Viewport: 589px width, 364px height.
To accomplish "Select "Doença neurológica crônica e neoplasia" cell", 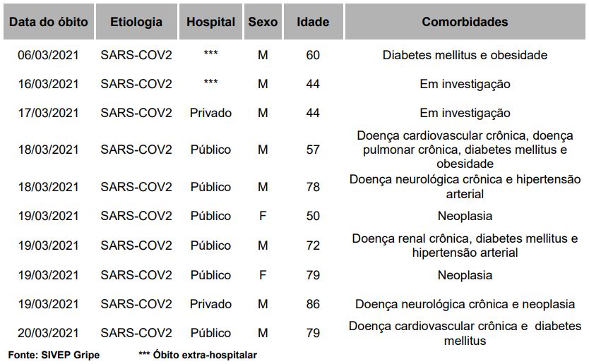I will tap(465, 304).
